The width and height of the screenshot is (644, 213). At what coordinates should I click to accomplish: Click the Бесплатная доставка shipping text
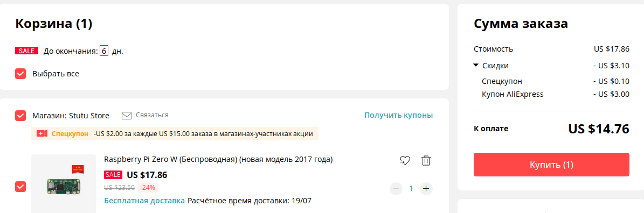[x=144, y=201]
